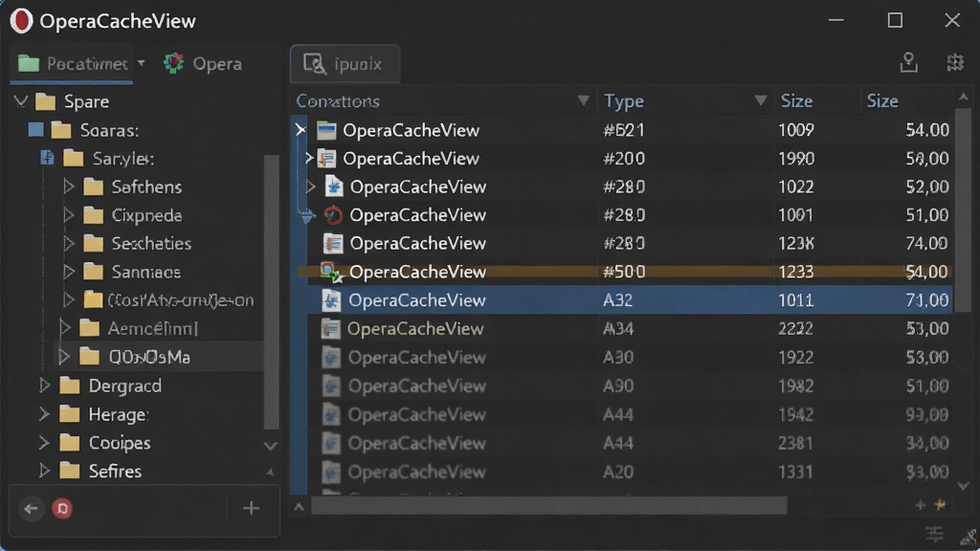The width and height of the screenshot is (980, 551).
Task: Open the settings grid icon at top right
Action: pyautogui.click(x=955, y=62)
